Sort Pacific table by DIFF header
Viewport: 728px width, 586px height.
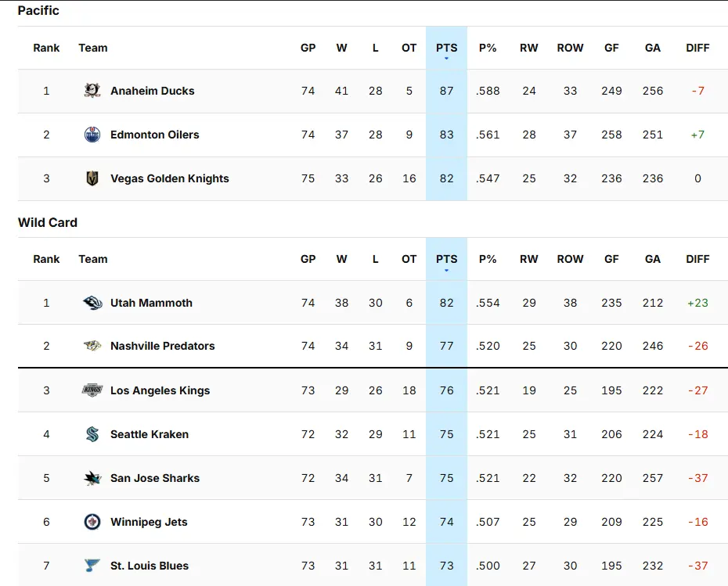pyautogui.click(x=697, y=48)
